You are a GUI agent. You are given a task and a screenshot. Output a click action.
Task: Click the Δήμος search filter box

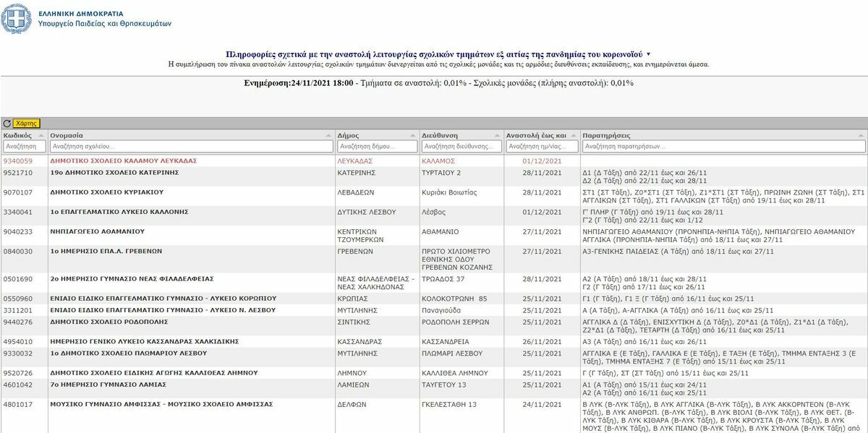tap(377, 146)
